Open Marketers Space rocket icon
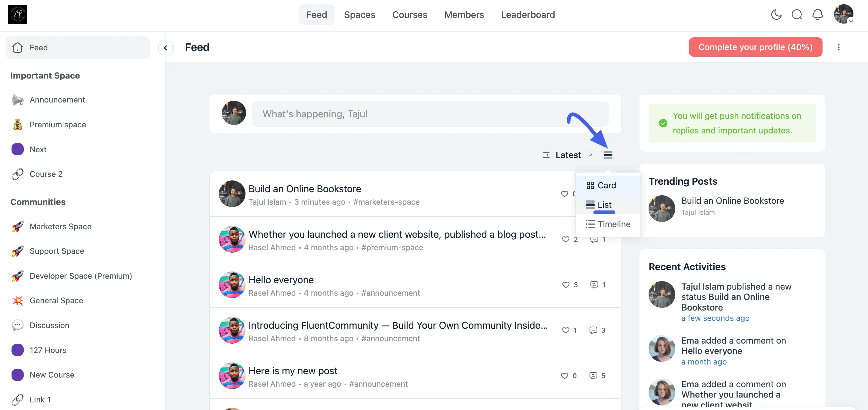The image size is (868, 410). (x=18, y=226)
